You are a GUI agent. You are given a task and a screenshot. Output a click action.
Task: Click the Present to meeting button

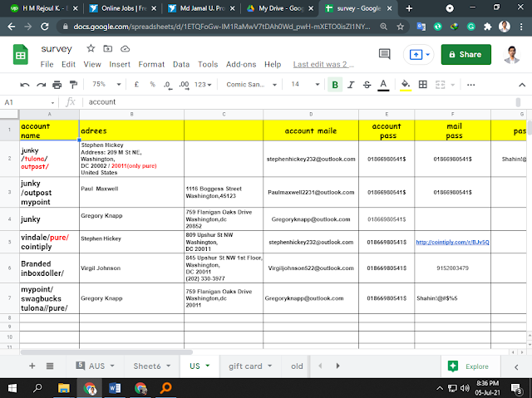[x=419, y=54]
